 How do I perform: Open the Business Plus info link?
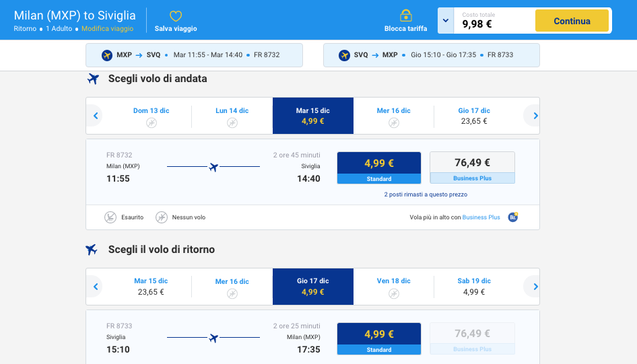481,217
